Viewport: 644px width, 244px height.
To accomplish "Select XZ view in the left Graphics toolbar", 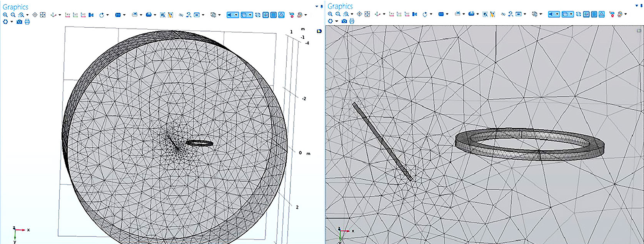I will [83, 15].
